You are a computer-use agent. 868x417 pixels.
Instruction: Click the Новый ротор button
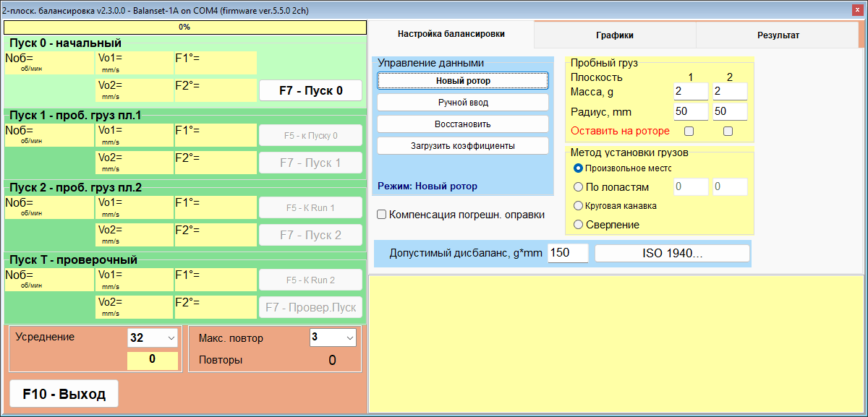click(463, 81)
